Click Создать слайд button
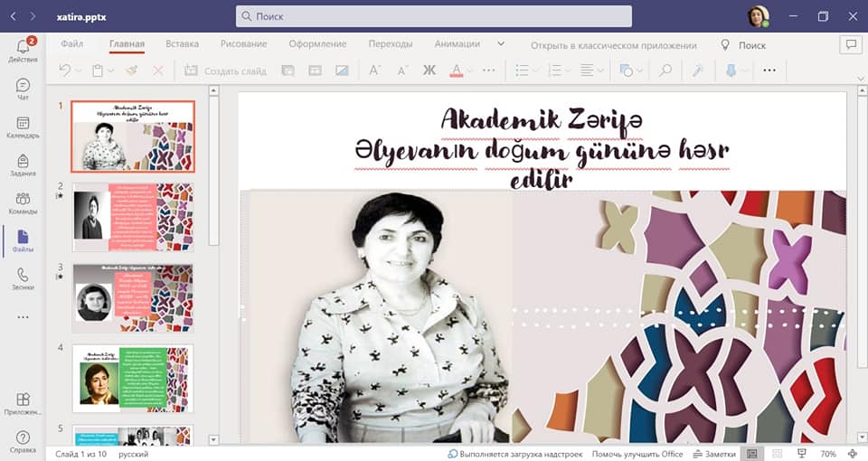This screenshot has width=868, height=461. click(225, 71)
